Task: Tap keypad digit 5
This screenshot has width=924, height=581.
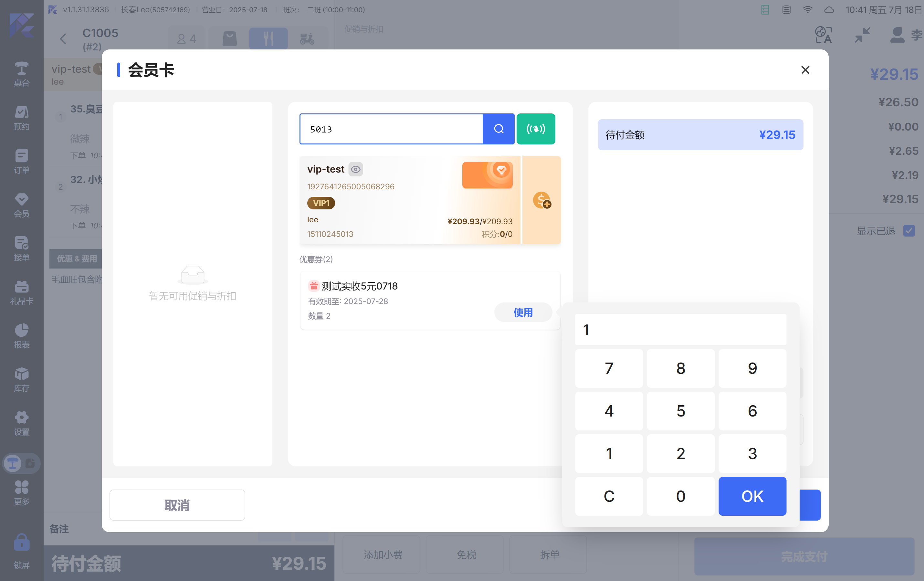Action: tap(681, 411)
